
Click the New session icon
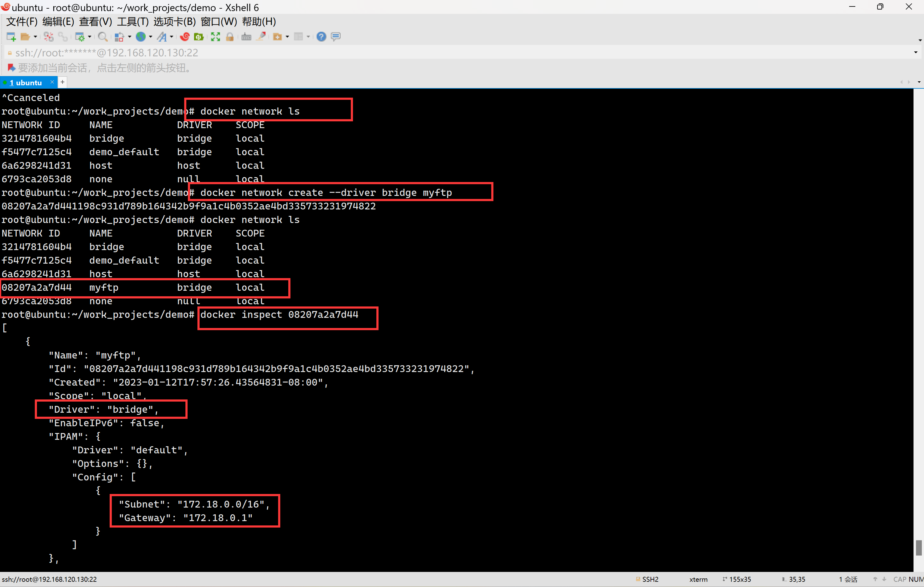pos(11,37)
